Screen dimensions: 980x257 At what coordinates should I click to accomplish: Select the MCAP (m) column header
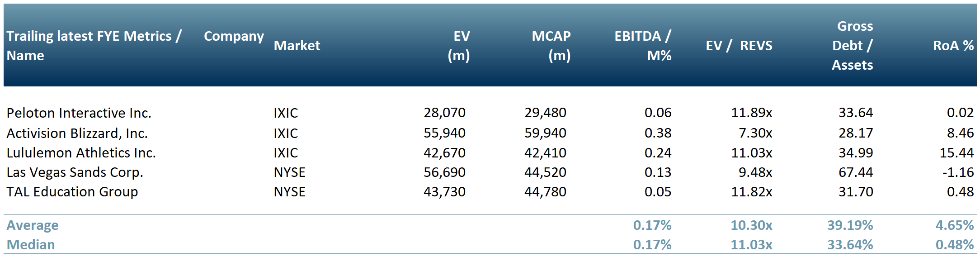point(551,46)
